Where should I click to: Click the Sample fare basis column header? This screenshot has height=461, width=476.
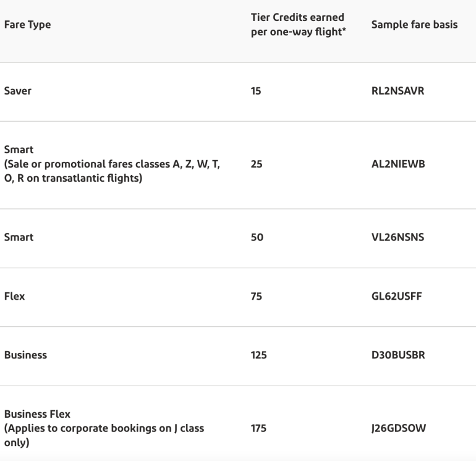coord(409,27)
